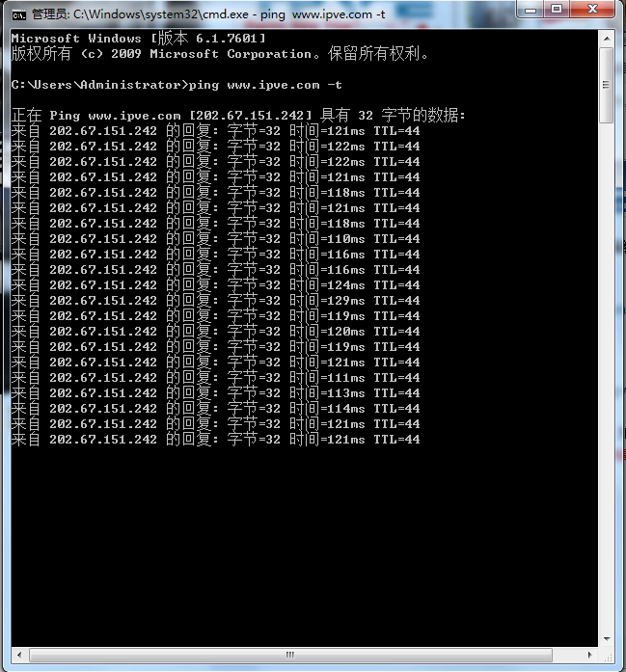This screenshot has height=672, width=626.
Task: Click the copyright 2009 Microsoft Corporation line
Action: [220, 54]
